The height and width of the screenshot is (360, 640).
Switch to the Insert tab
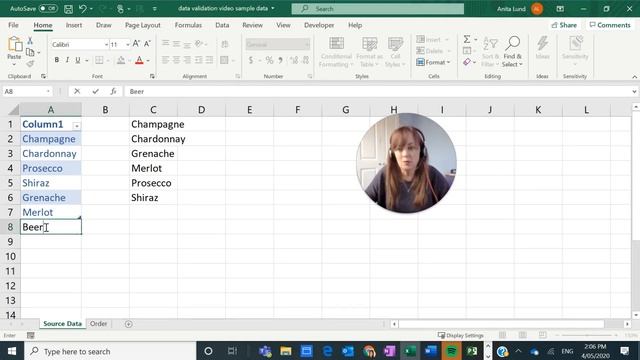(74, 25)
